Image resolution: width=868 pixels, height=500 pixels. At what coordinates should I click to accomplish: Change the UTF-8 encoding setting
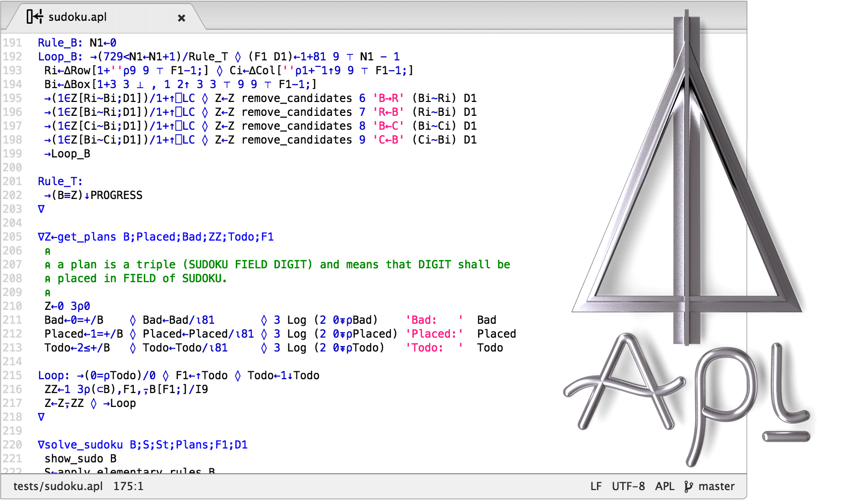(x=628, y=486)
